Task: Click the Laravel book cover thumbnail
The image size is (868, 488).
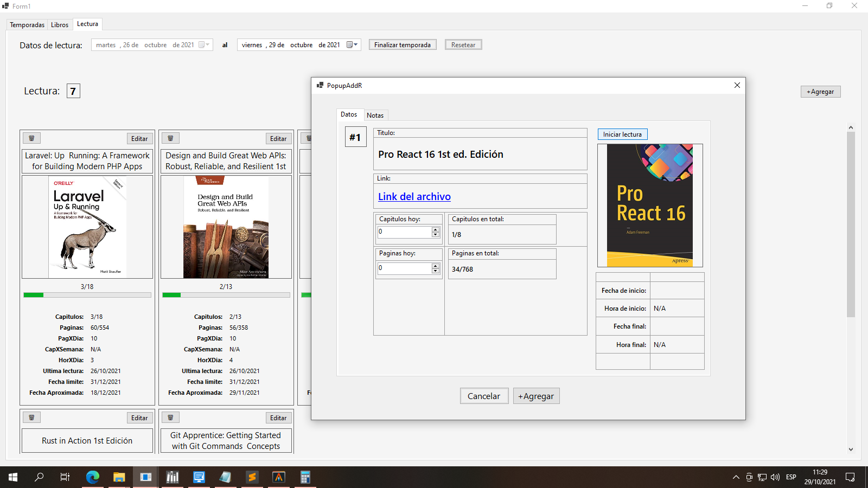Action: [x=87, y=227]
